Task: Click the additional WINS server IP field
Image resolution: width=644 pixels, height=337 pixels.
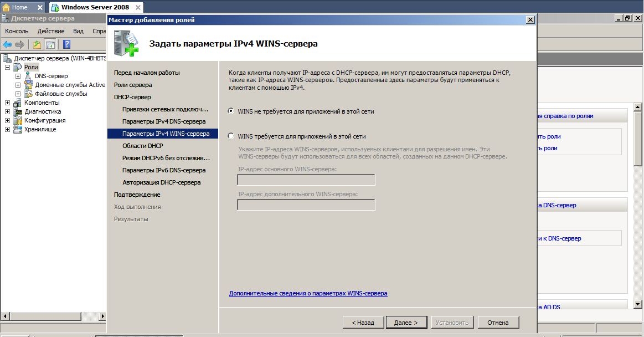Action: click(x=306, y=205)
